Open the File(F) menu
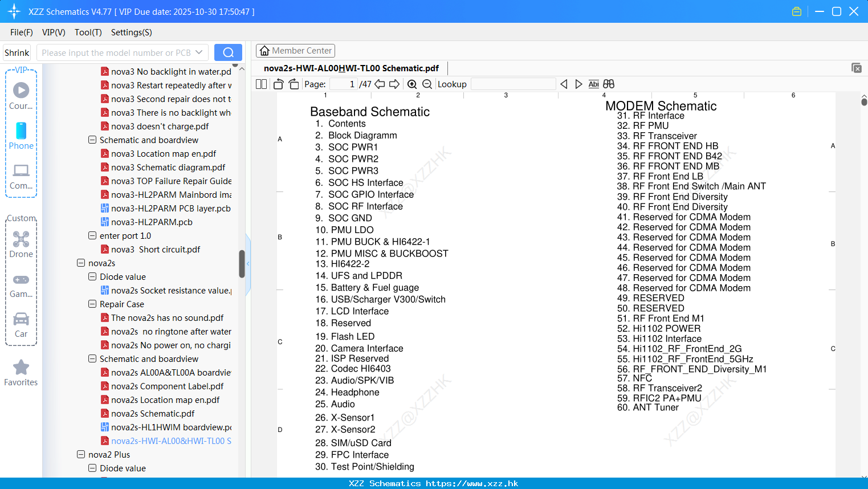868x489 pixels. point(22,32)
